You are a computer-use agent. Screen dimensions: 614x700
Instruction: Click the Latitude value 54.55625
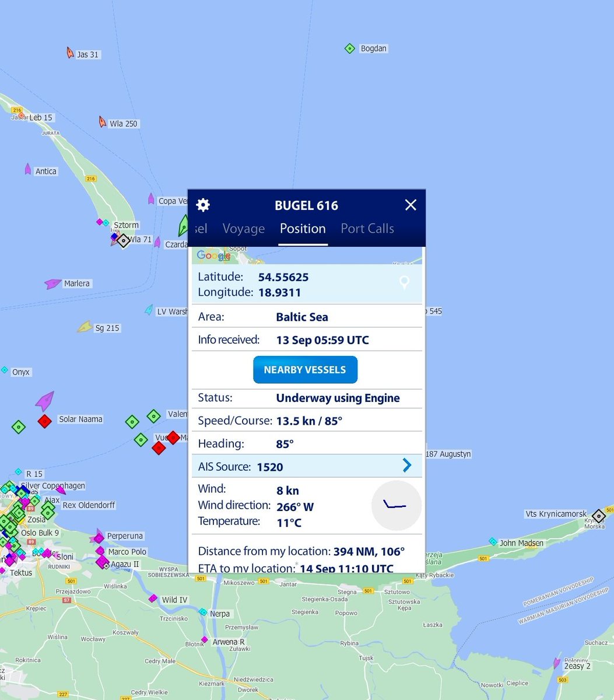click(283, 277)
